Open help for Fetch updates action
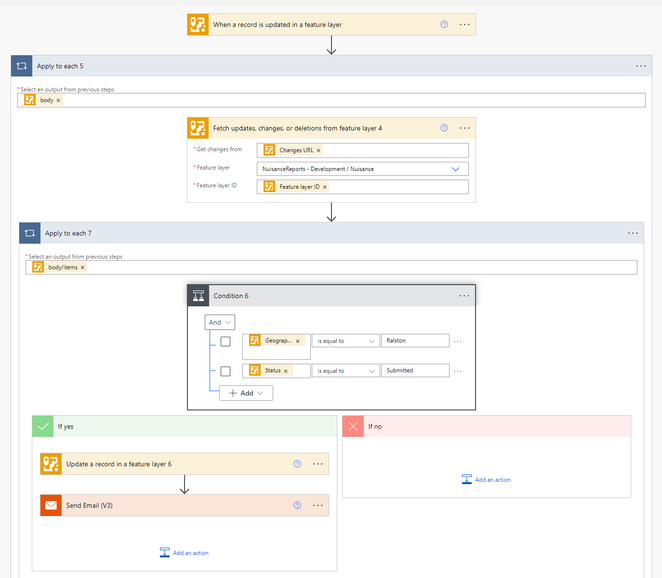 click(444, 128)
